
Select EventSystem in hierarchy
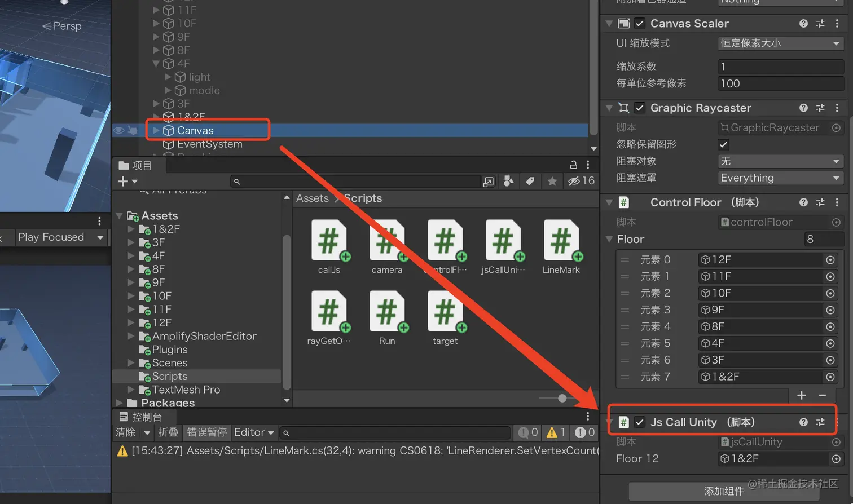(x=209, y=144)
